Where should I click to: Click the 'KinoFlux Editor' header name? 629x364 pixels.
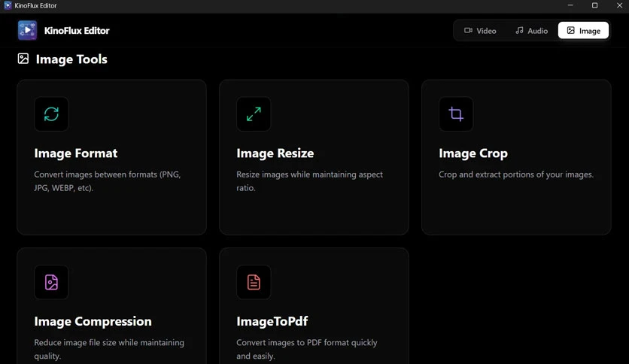pyautogui.click(x=77, y=31)
